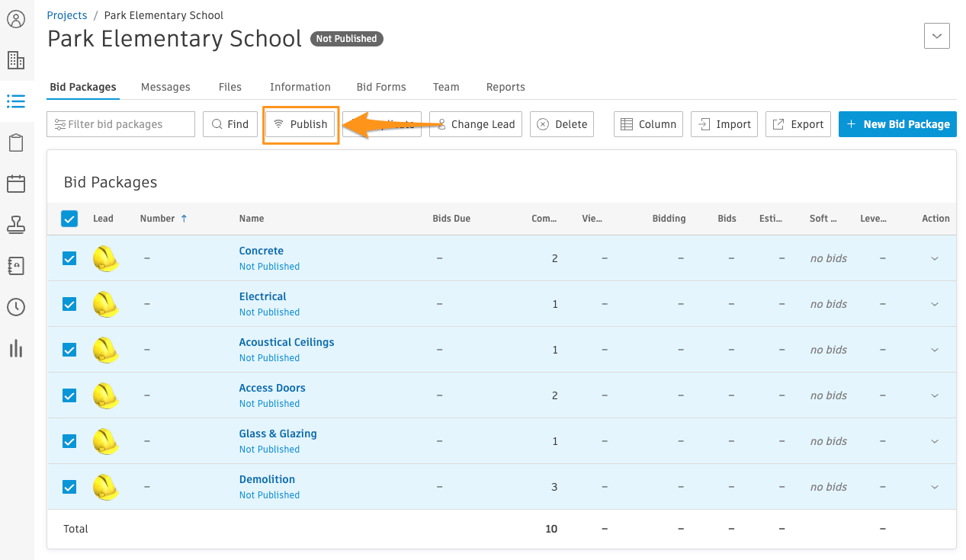Open the address book icon in sidebar
The height and width of the screenshot is (560, 966).
(16, 266)
